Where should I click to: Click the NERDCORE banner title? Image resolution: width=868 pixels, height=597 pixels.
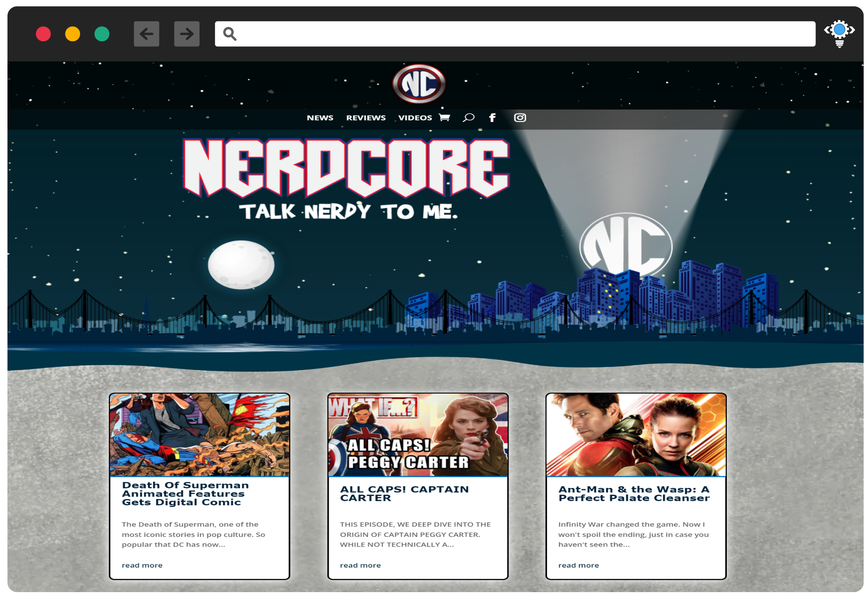(x=346, y=168)
